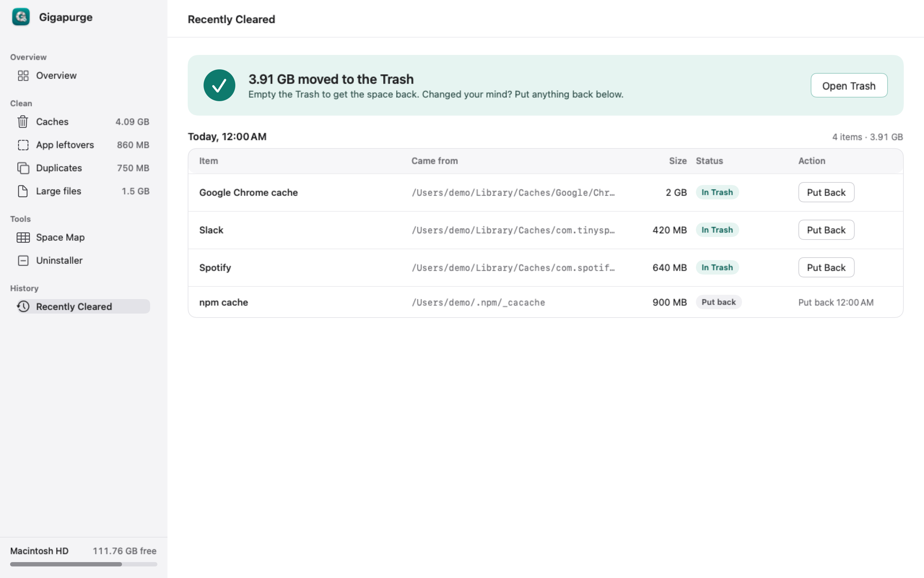Select the Spotify item name
924x578 pixels.
[x=215, y=268]
